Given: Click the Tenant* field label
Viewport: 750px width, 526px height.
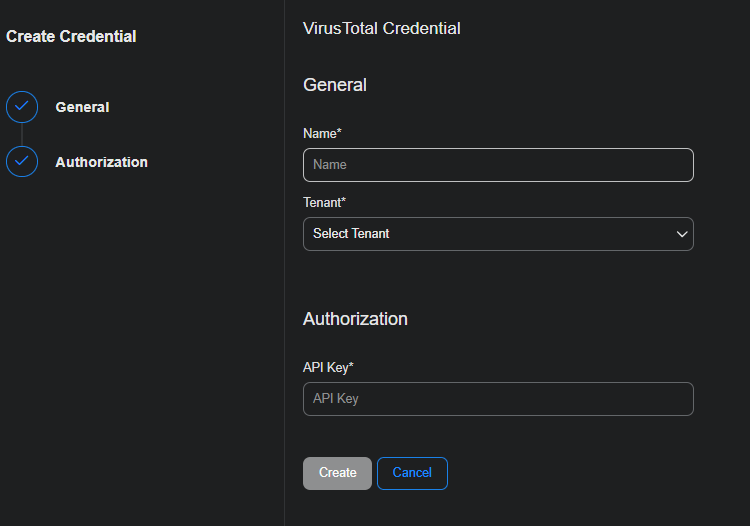Looking at the screenshot, I should pyautogui.click(x=324, y=202).
